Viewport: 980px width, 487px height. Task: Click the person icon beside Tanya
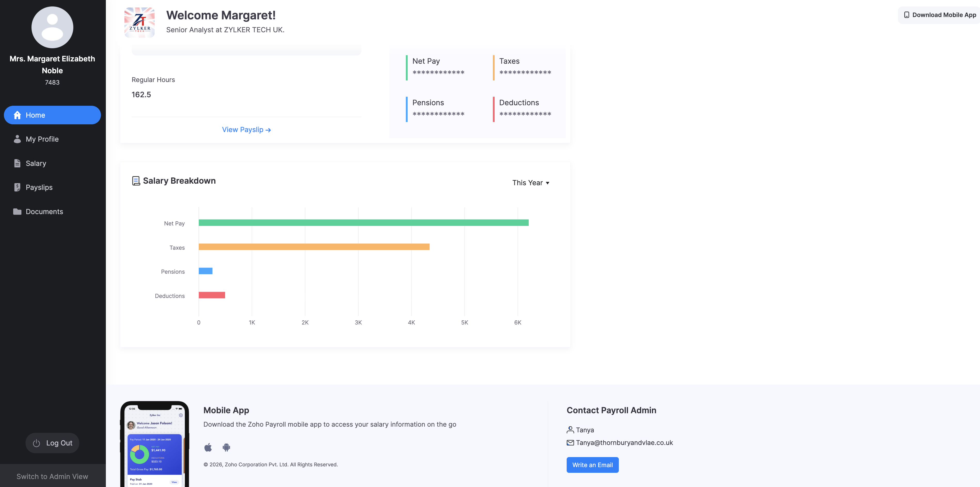[570, 430]
